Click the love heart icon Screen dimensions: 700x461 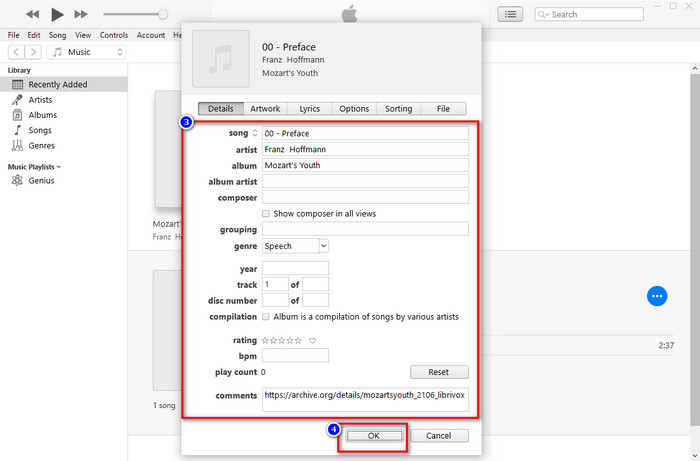(x=312, y=341)
